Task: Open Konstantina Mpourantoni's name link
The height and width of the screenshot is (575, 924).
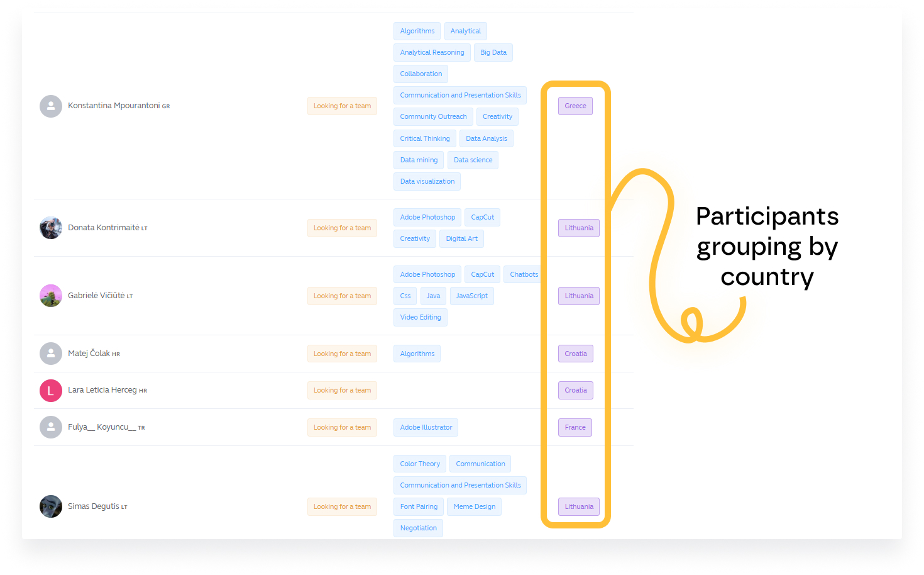Action: coord(114,106)
